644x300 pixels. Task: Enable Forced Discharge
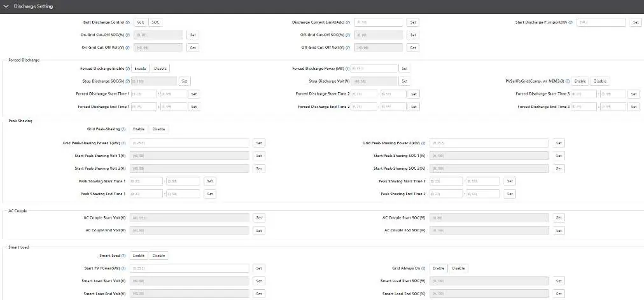click(x=140, y=69)
